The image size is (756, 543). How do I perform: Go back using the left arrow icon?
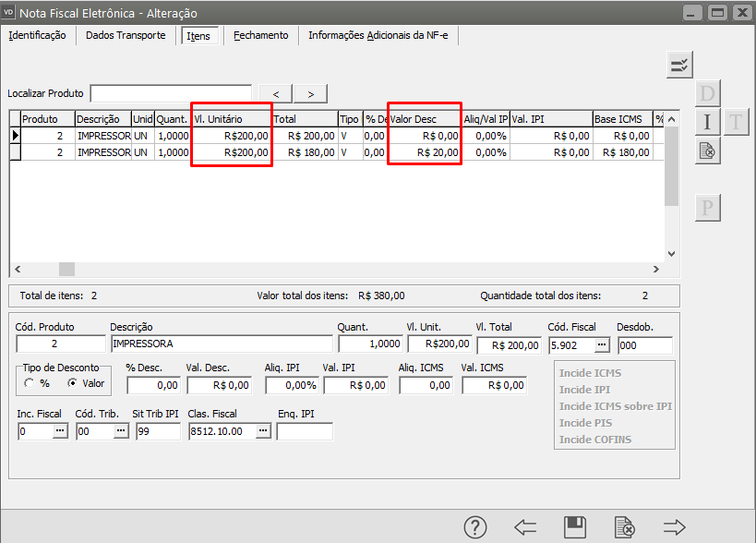pyautogui.click(x=525, y=527)
